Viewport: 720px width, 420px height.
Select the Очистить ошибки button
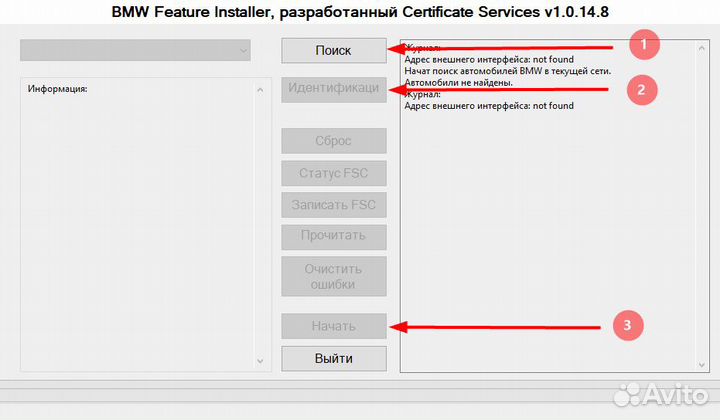click(333, 277)
